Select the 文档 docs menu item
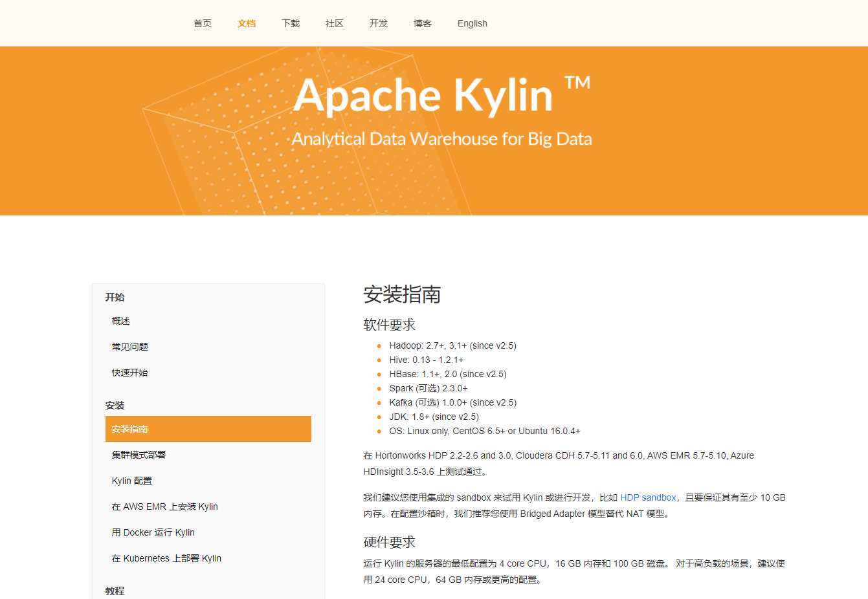868x599 pixels. point(247,23)
